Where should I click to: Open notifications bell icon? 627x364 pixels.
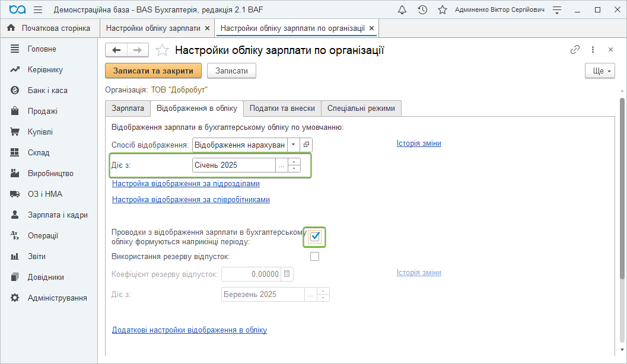402,10
